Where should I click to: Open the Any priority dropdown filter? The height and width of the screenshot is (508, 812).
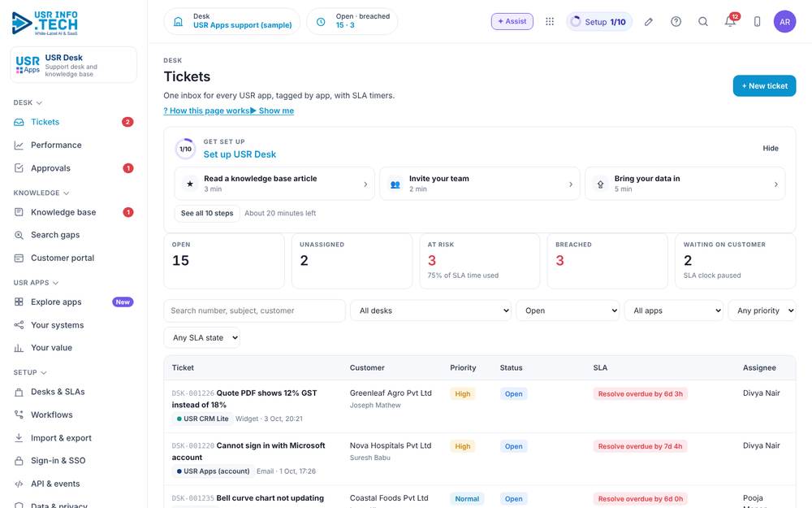click(762, 310)
